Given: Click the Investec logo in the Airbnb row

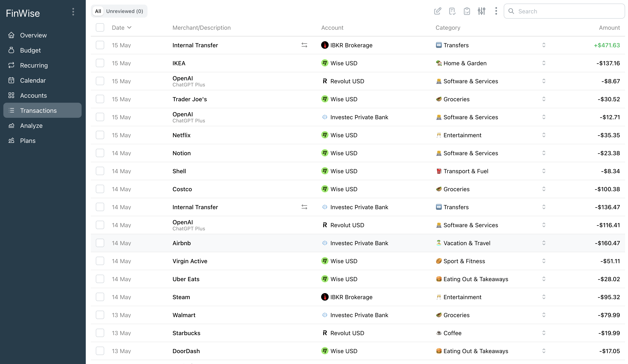Looking at the screenshot, I should tap(325, 243).
